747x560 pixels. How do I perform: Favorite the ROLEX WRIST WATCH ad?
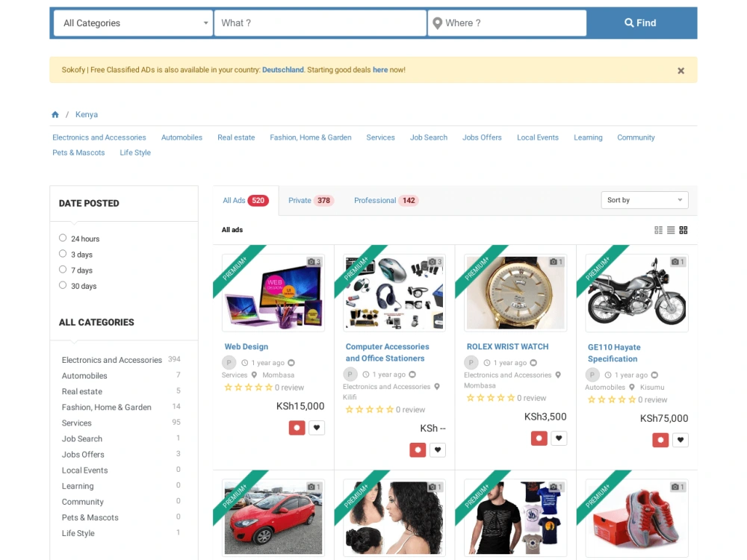pos(559,438)
